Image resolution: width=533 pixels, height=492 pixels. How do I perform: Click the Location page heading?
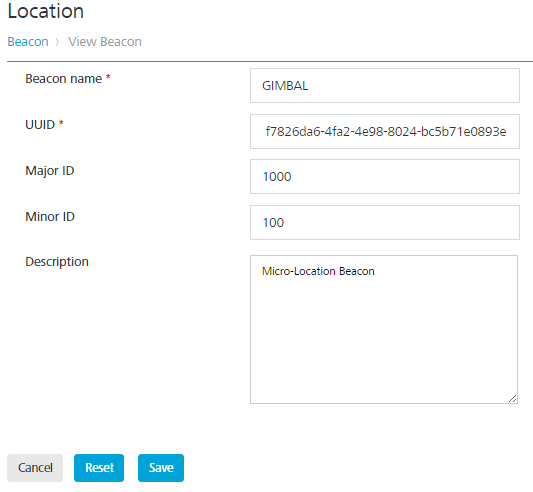coord(46,11)
